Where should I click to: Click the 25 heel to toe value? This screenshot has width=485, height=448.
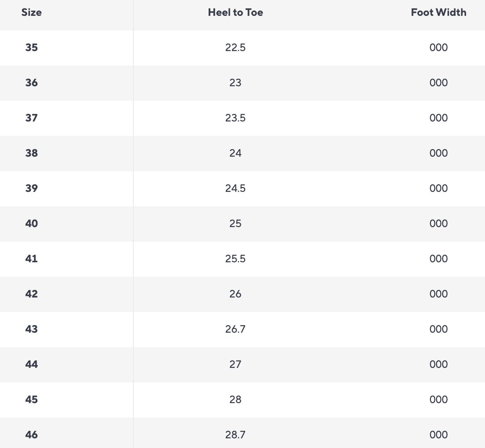tap(235, 224)
